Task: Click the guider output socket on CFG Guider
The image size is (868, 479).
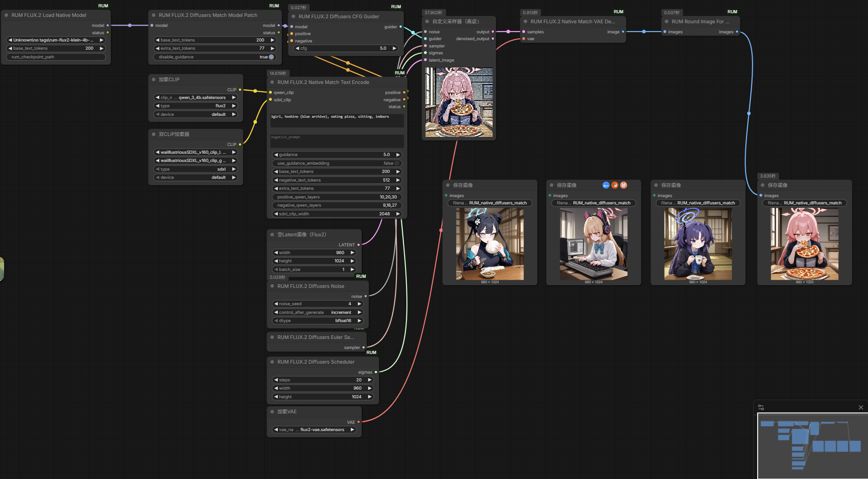Action: [400, 27]
